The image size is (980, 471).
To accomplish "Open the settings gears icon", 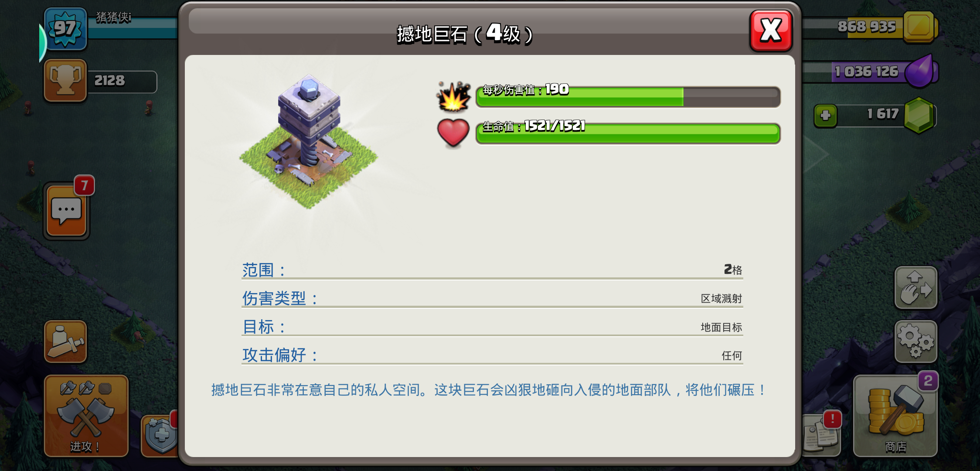I will click(x=915, y=341).
